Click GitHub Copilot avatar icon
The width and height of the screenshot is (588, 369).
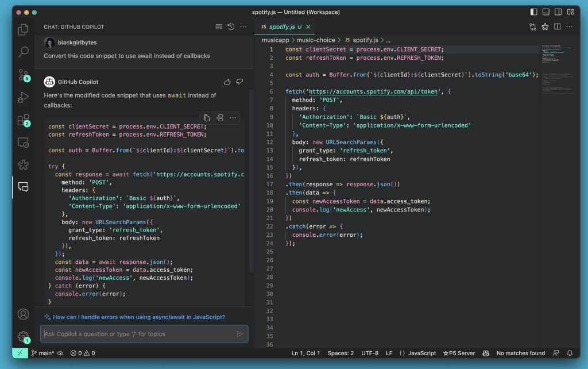coord(49,82)
